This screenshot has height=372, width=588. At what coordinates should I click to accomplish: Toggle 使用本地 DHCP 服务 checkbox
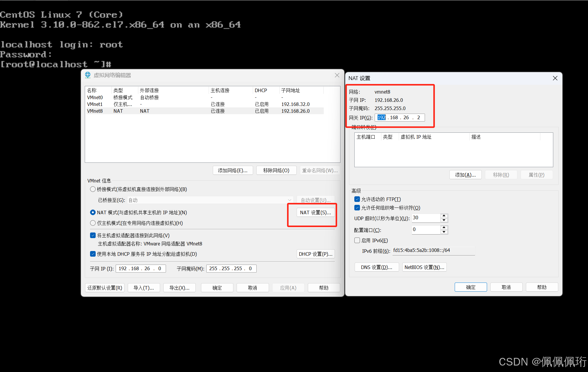[x=93, y=254]
